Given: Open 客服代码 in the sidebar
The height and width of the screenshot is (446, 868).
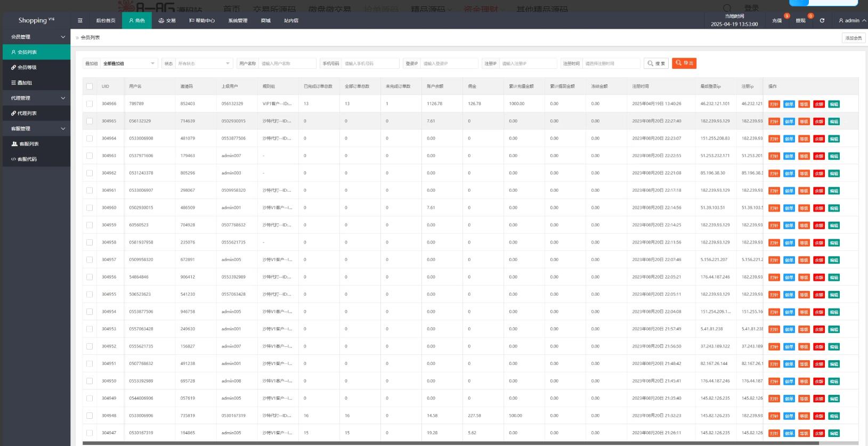Looking at the screenshot, I should (27, 159).
